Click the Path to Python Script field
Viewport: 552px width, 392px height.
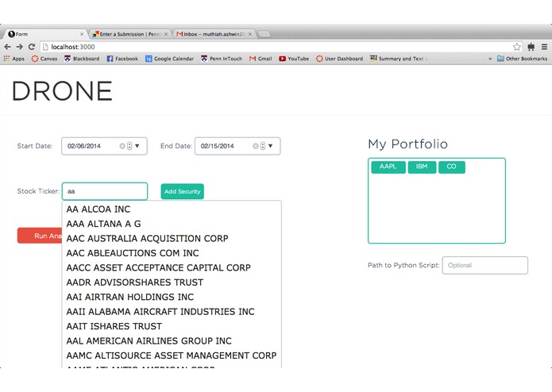coord(484,265)
